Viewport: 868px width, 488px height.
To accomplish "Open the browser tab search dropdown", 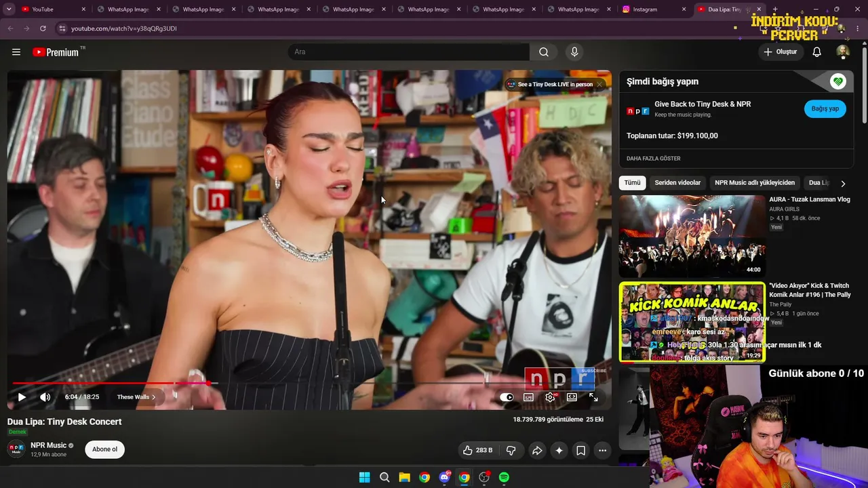I will point(9,9).
